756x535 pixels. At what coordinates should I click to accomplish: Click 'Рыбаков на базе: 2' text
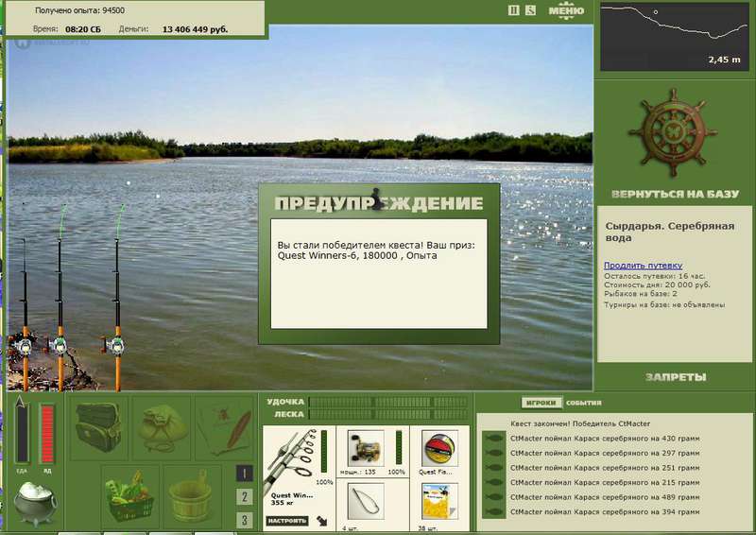pos(641,293)
